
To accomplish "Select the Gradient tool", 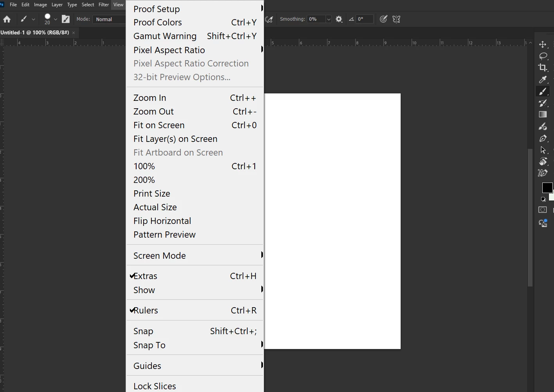I will (543, 115).
